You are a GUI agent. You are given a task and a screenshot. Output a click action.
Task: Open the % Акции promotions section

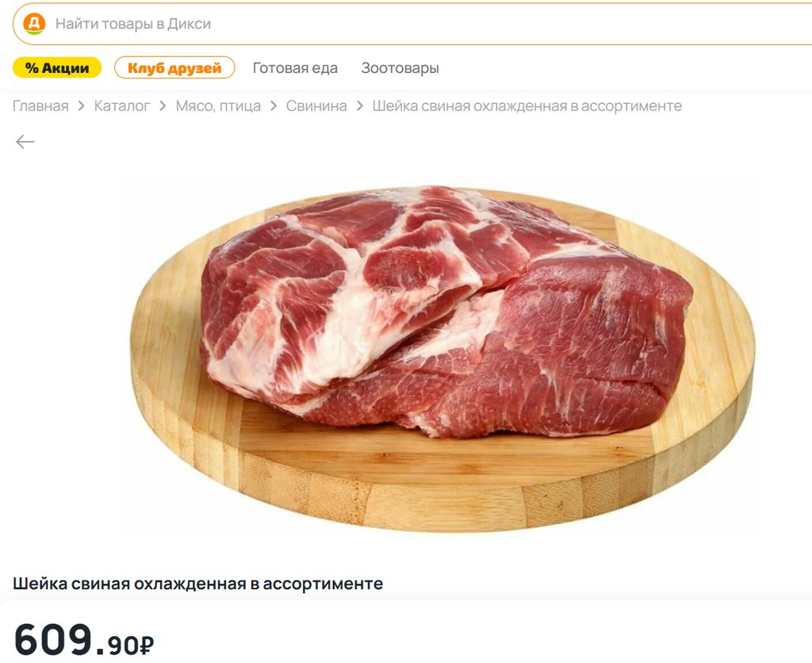coord(57,68)
